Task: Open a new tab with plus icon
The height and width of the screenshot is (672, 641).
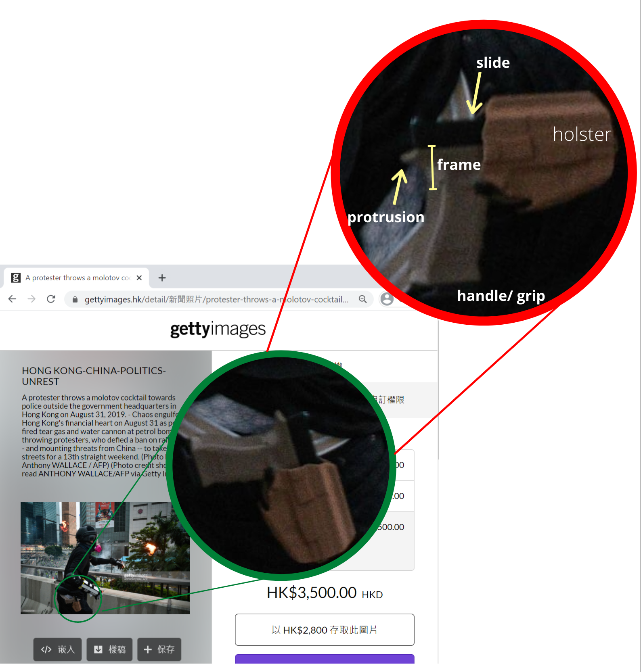Action: click(x=162, y=278)
